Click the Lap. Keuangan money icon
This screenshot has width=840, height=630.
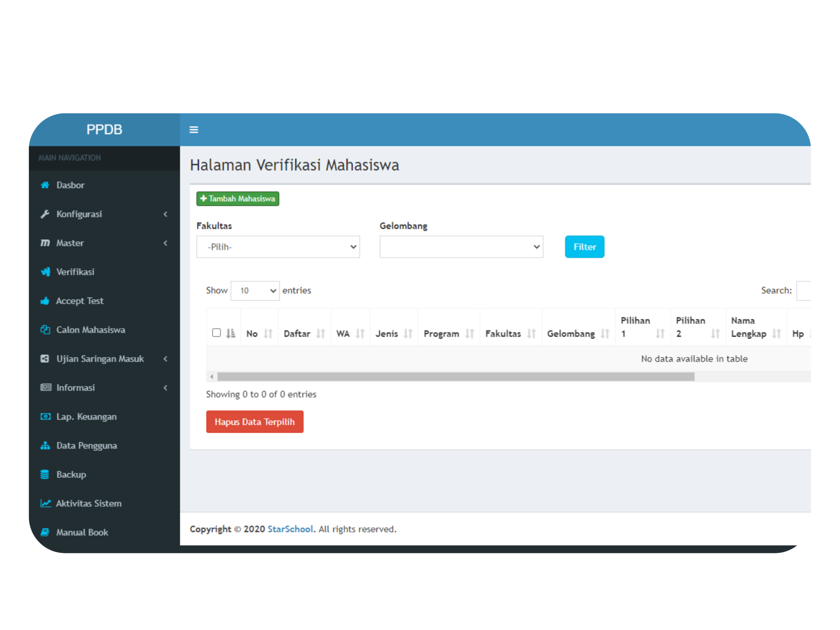coord(45,417)
